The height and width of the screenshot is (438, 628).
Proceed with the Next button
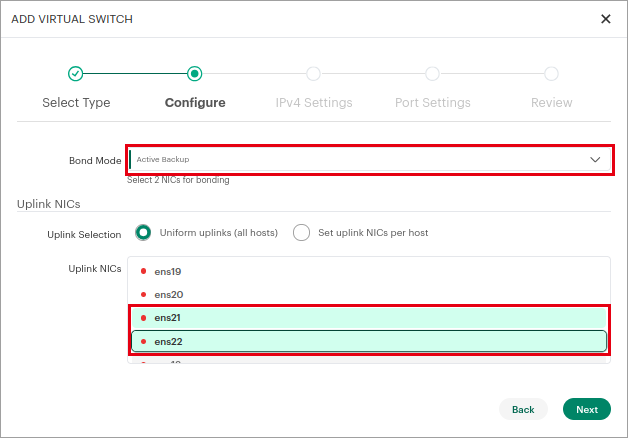[x=587, y=409]
